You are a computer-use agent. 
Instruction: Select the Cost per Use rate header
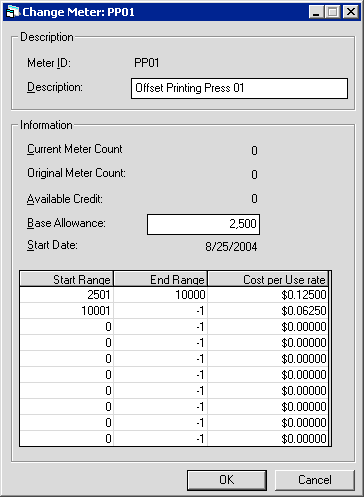268,279
